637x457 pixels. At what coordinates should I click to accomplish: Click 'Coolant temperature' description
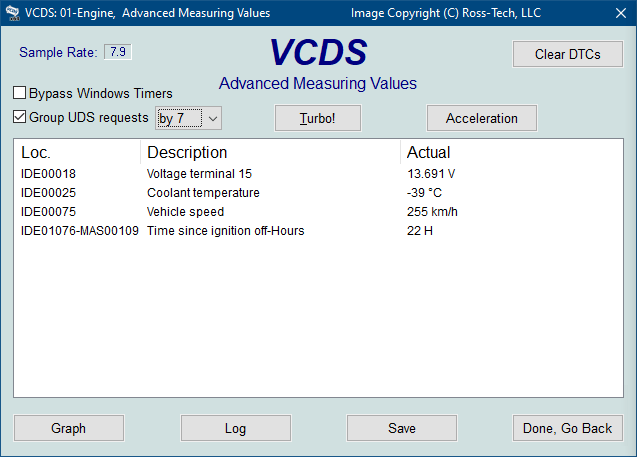203,193
